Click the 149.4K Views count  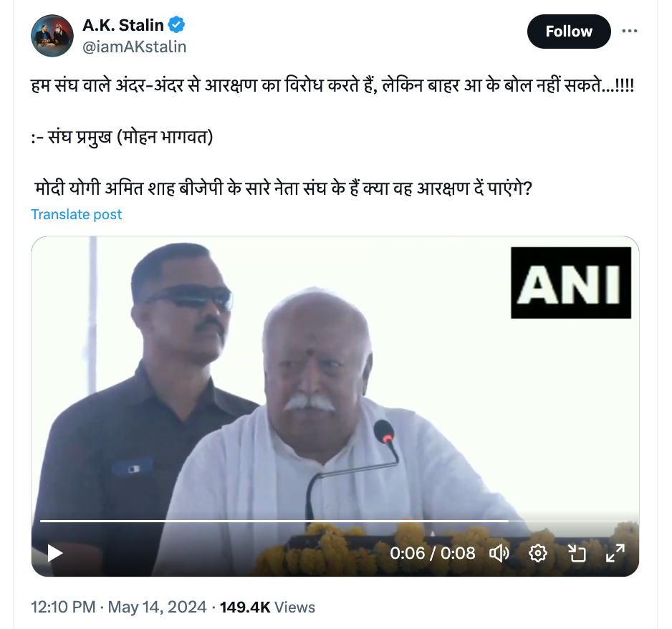pyautogui.click(x=267, y=607)
